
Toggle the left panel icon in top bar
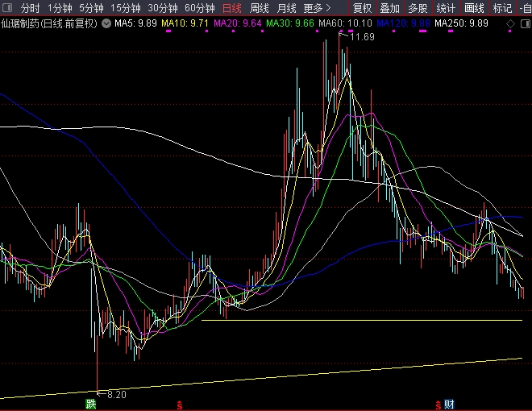click(6, 7)
